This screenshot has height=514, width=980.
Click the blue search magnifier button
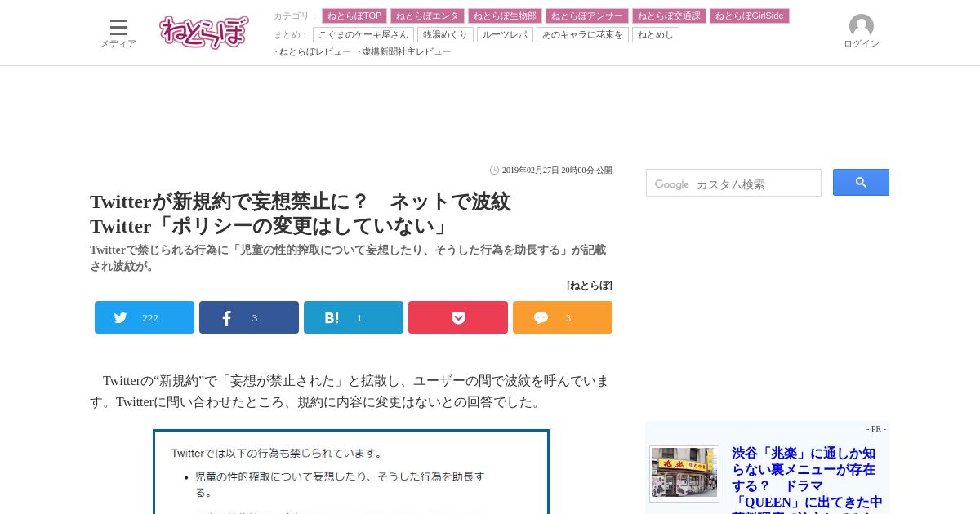861,182
